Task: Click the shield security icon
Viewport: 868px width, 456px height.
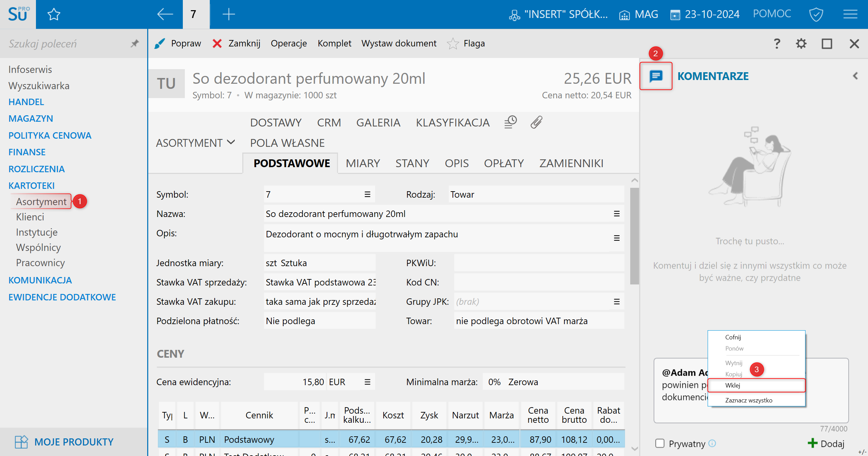Action: click(x=816, y=14)
